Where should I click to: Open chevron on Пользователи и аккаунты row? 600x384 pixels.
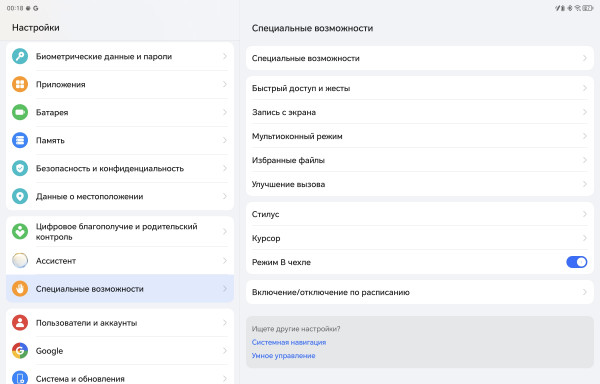pos(225,323)
